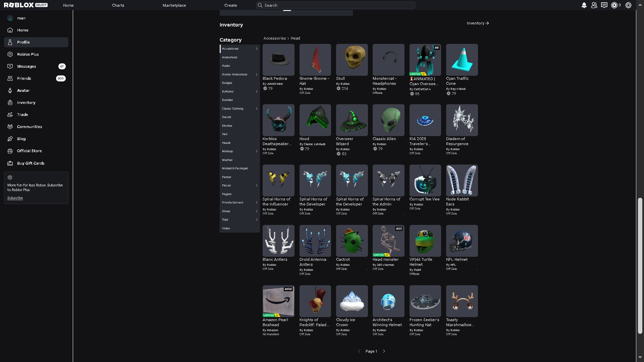Screen dimensions: 644x362
Task: Open the chat messages icon in top bar
Action: [604, 5]
